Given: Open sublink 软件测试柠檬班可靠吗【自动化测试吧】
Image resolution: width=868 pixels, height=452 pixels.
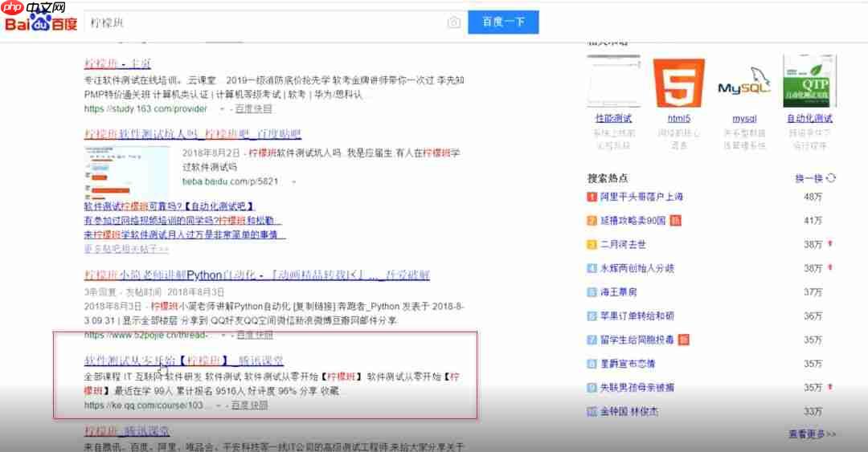Looking at the screenshot, I should point(170,206).
